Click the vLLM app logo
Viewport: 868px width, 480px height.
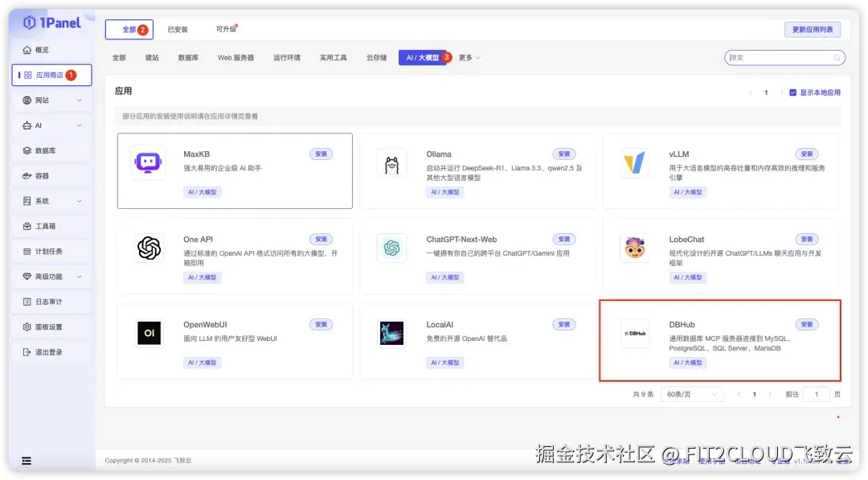pyautogui.click(x=634, y=162)
